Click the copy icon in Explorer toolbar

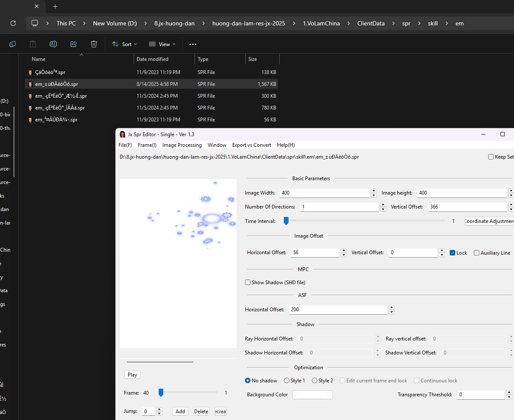pos(13,44)
